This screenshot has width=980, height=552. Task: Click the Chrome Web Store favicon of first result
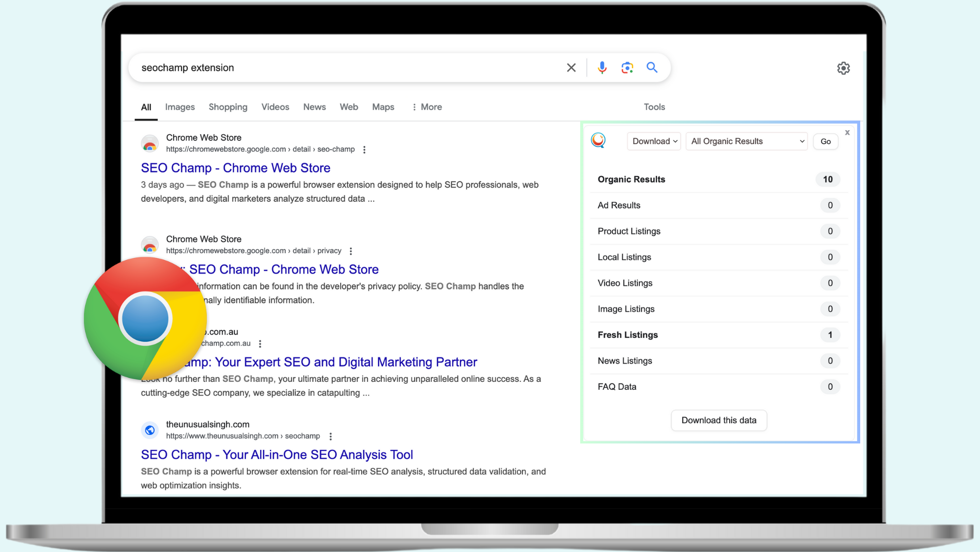point(150,144)
